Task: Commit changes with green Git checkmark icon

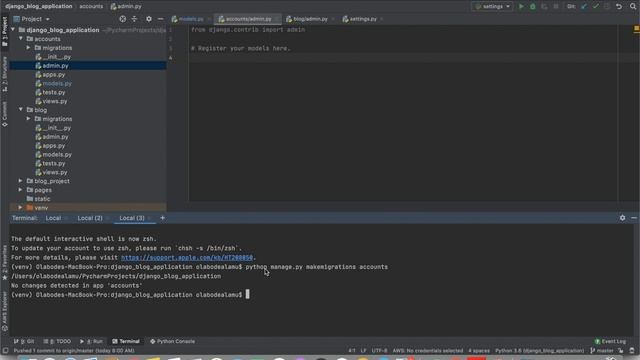Action: [x=596, y=7]
